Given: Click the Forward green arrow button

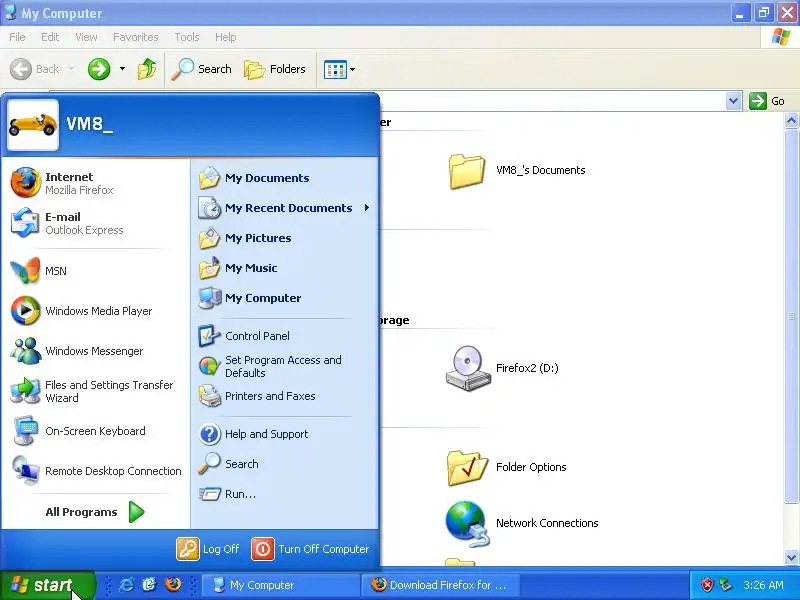Looking at the screenshot, I should (x=99, y=69).
